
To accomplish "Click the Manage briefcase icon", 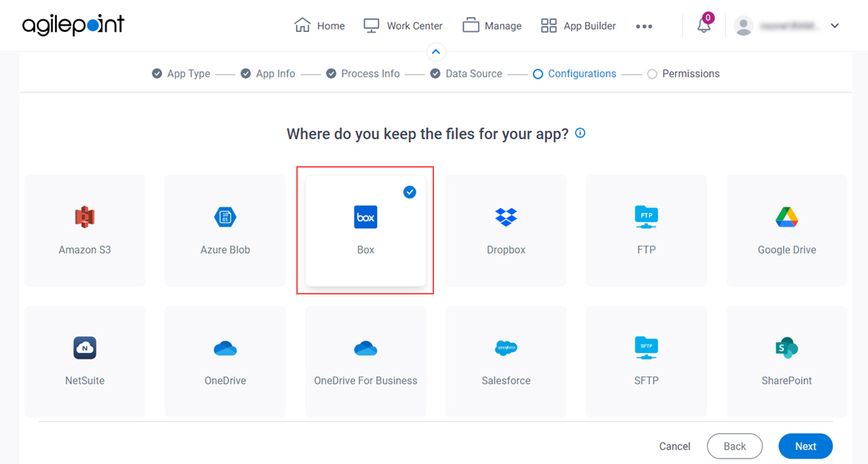I will pyautogui.click(x=471, y=26).
